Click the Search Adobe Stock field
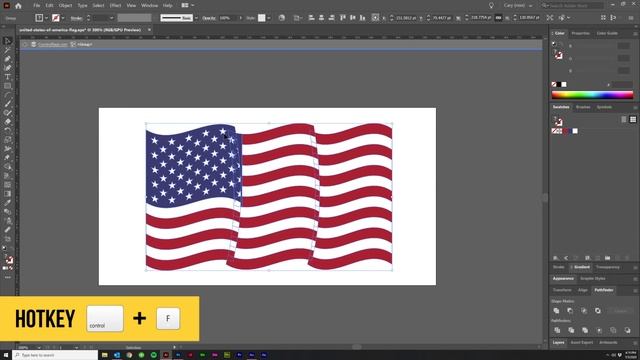 (x=572, y=6)
